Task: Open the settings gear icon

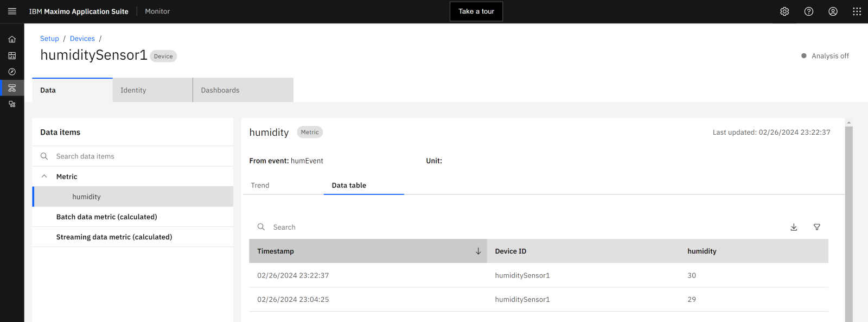Action: [784, 11]
